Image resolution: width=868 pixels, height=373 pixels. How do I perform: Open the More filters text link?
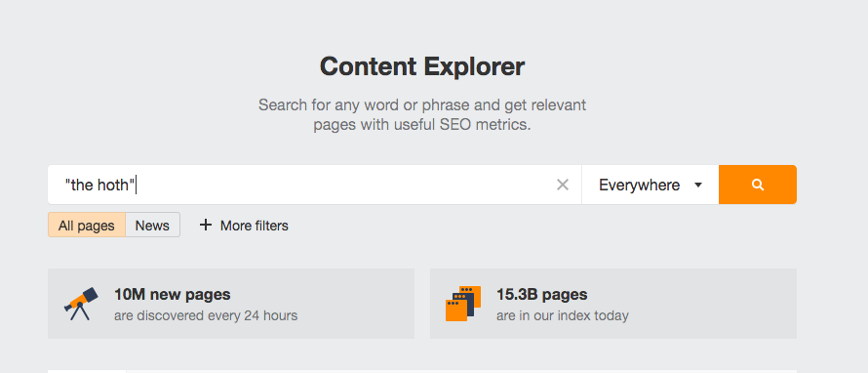click(255, 226)
